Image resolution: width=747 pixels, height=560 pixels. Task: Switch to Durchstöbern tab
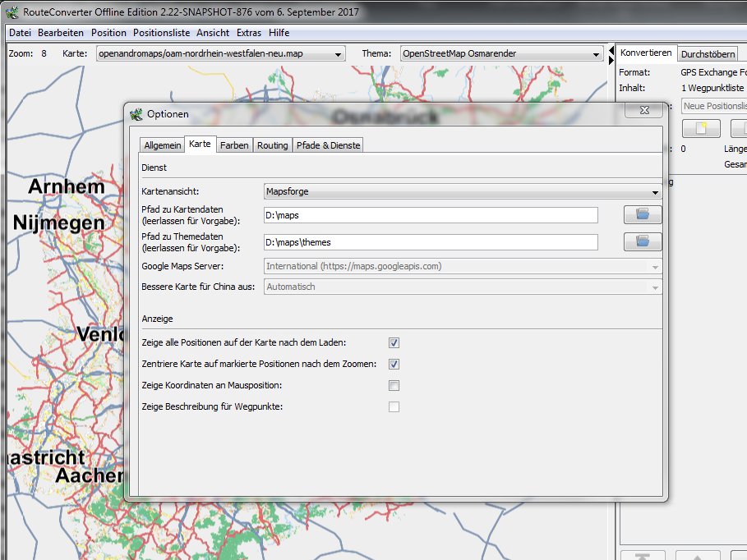[708, 54]
